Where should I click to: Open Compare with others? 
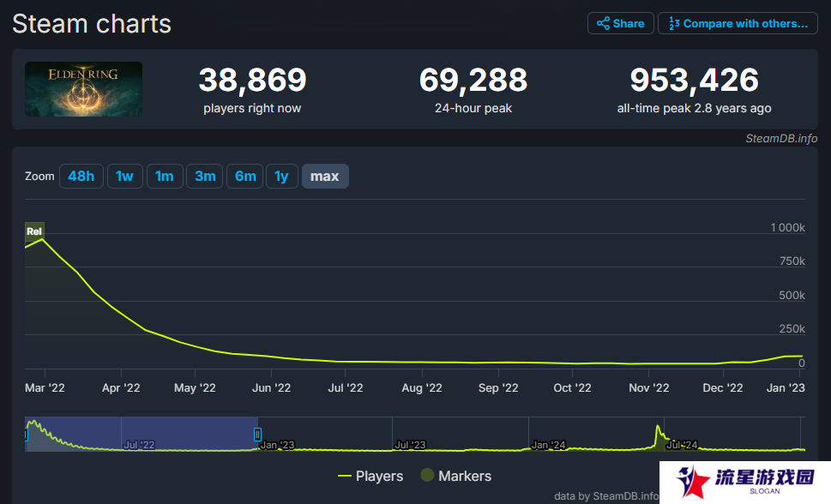(x=738, y=23)
